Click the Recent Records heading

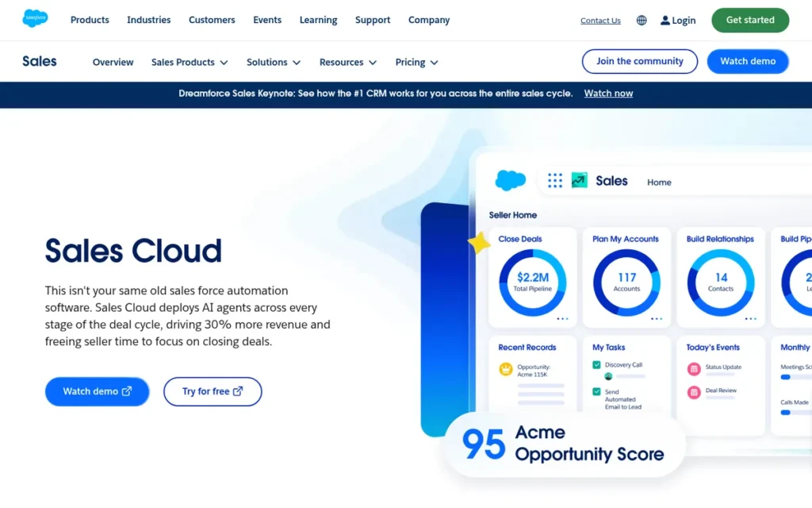tap(527, 348)
